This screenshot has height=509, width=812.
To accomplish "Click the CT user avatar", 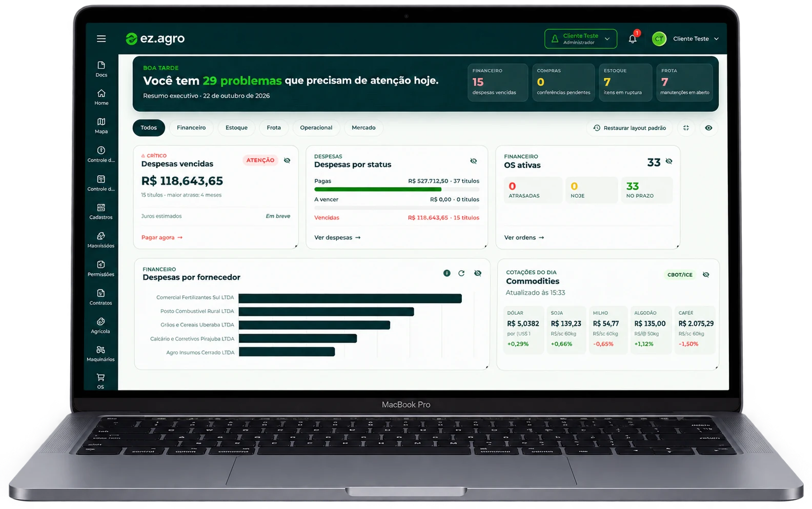I will (x=659, y=39).
